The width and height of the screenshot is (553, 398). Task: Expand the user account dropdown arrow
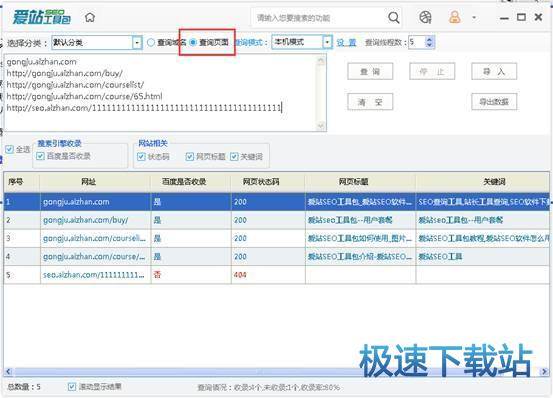click(x=474, y=17)
